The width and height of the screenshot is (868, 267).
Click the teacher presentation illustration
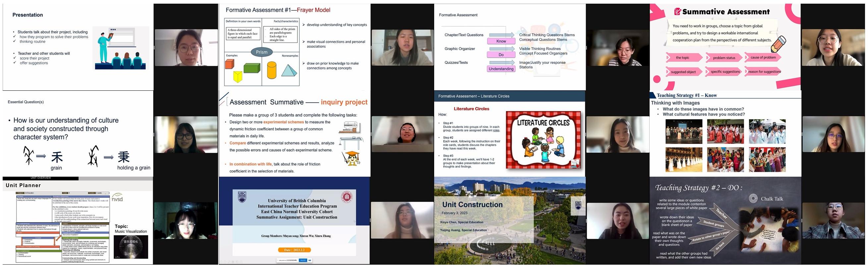[x=121, y=48]
